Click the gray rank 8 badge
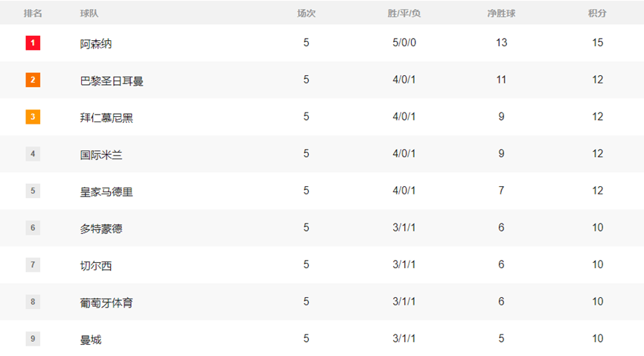 33,302
